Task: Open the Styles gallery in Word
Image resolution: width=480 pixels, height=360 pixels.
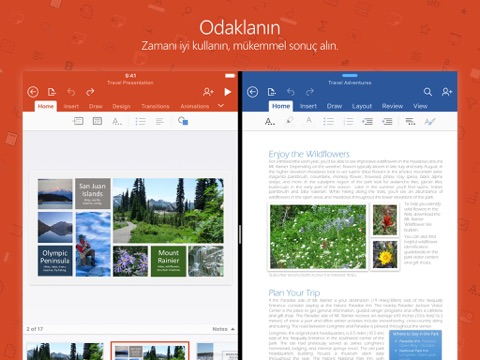Action: click(x=430, y=121)
